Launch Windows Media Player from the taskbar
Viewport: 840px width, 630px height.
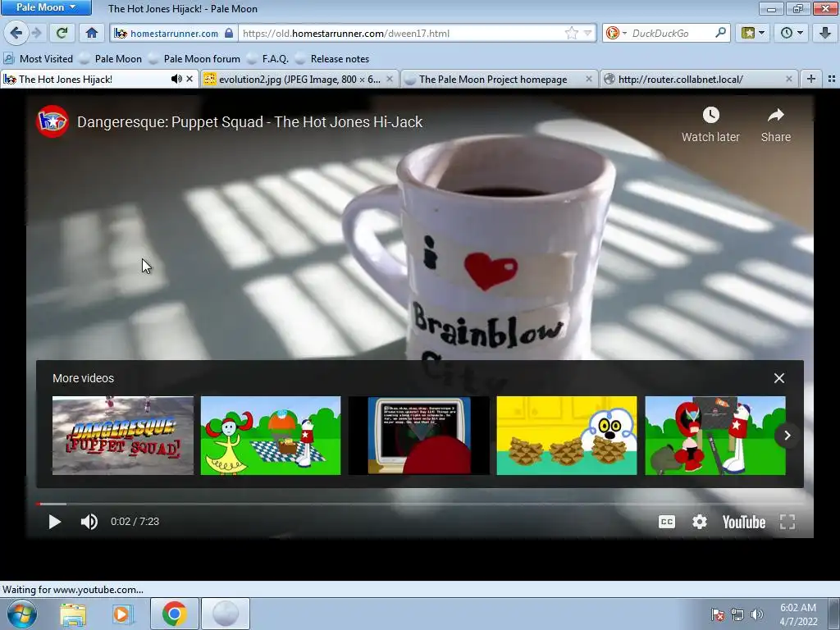[122, 614]
